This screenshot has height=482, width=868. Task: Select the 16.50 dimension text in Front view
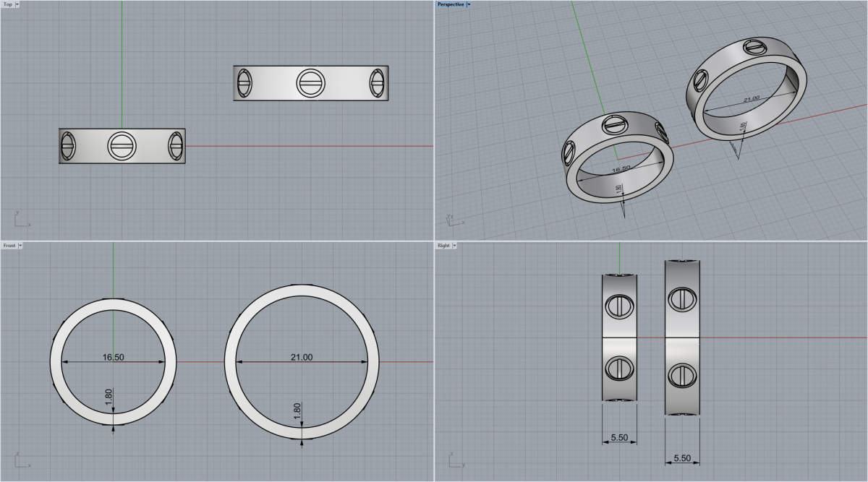(x=114, y=357)
